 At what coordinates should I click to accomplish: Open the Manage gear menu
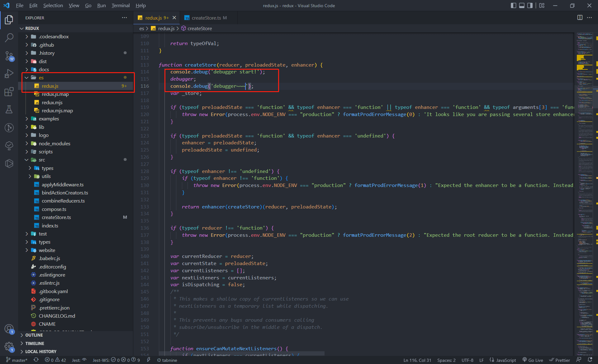pyautogui.click(x=9, y=347)
